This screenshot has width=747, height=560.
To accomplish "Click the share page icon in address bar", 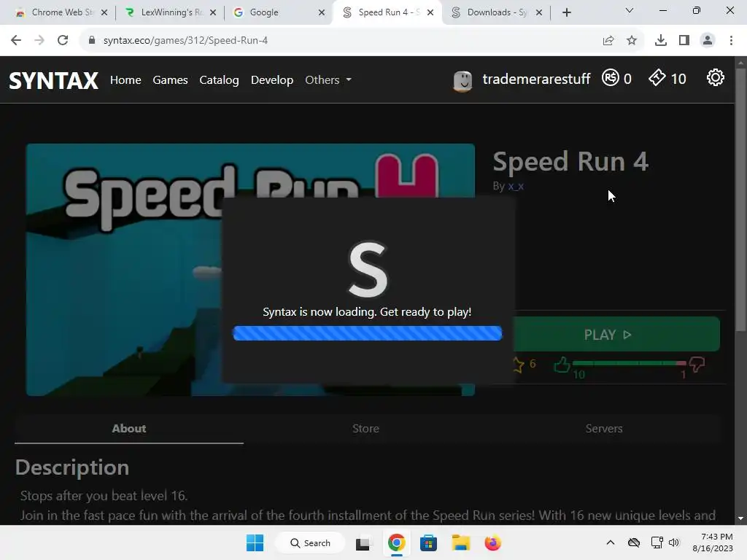I will (608, 41).
